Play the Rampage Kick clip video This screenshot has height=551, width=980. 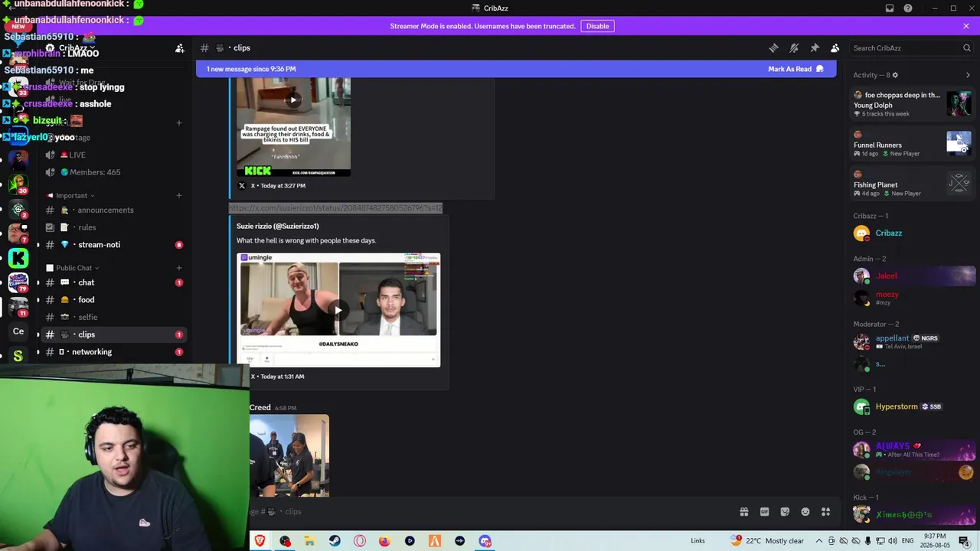coord(293,99)
